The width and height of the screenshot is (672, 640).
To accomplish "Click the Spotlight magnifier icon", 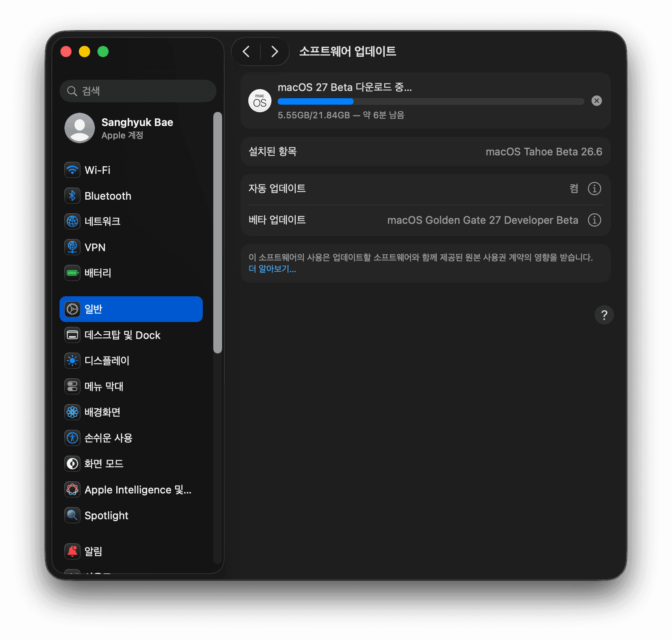I will 72,515.
